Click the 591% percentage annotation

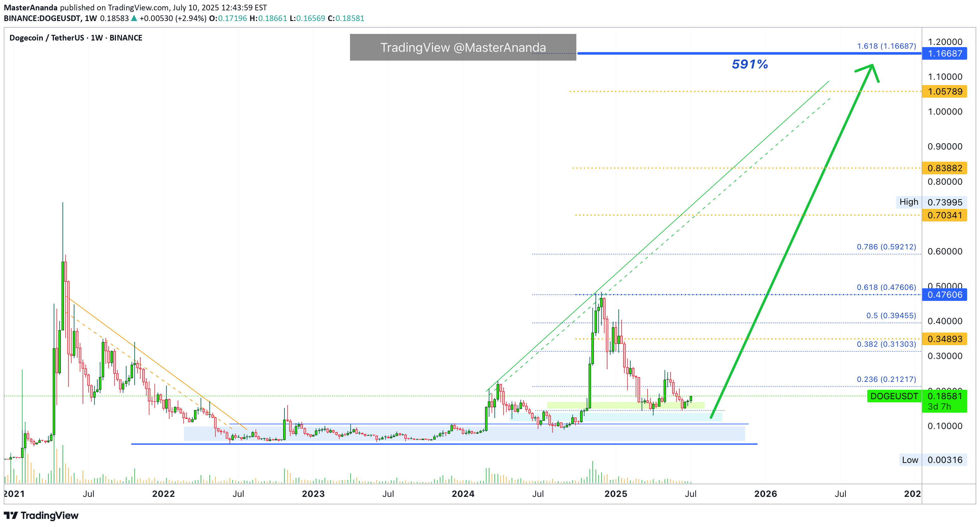coord(750,64)
